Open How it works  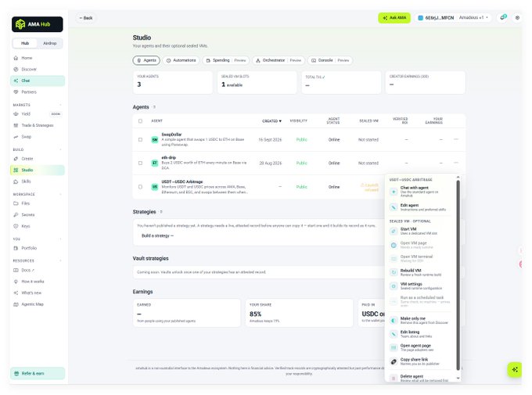[x=38, y=282]
